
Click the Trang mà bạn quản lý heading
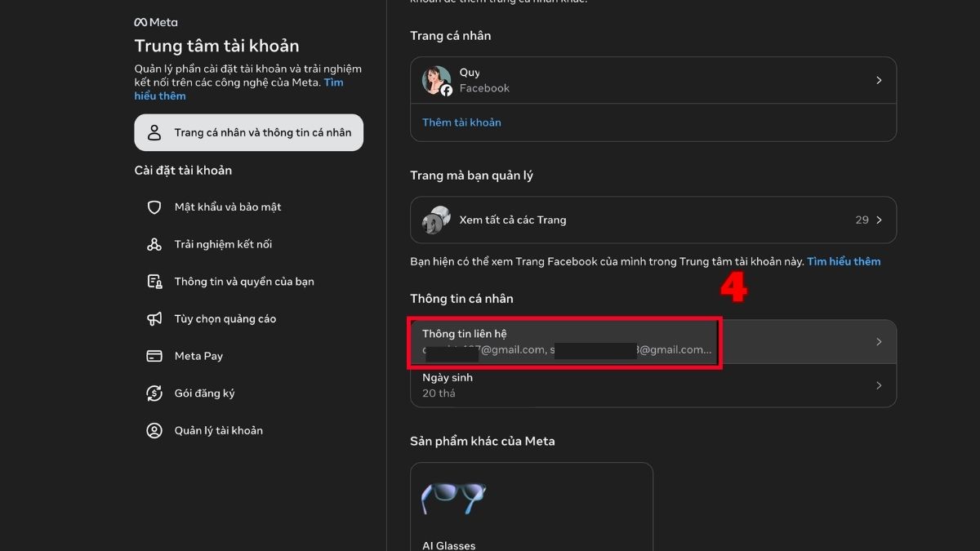(x=471, y=176)
